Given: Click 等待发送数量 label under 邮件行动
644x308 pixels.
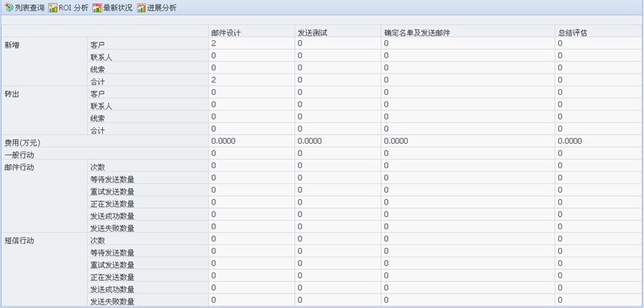Looking at the screenshot, I should pos(113,179).
